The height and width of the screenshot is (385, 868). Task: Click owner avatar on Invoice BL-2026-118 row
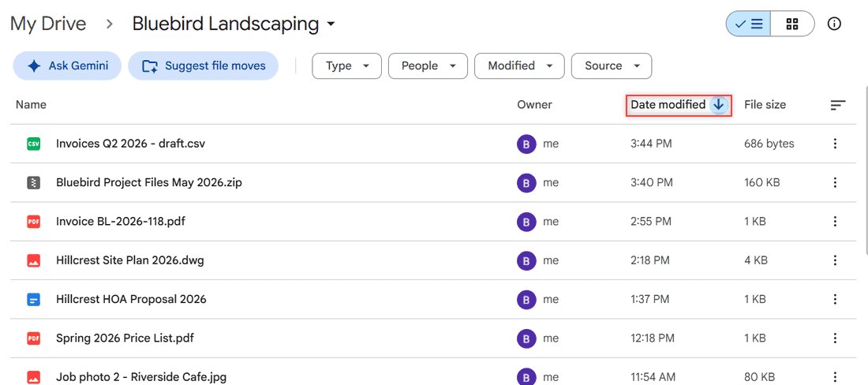pyautogui.click(x=526, y=222)
